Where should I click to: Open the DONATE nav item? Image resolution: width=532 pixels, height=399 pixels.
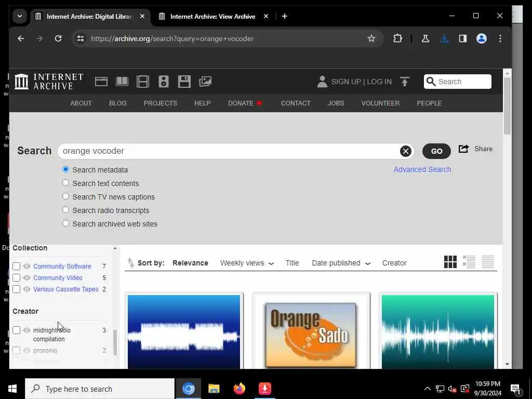245,103
